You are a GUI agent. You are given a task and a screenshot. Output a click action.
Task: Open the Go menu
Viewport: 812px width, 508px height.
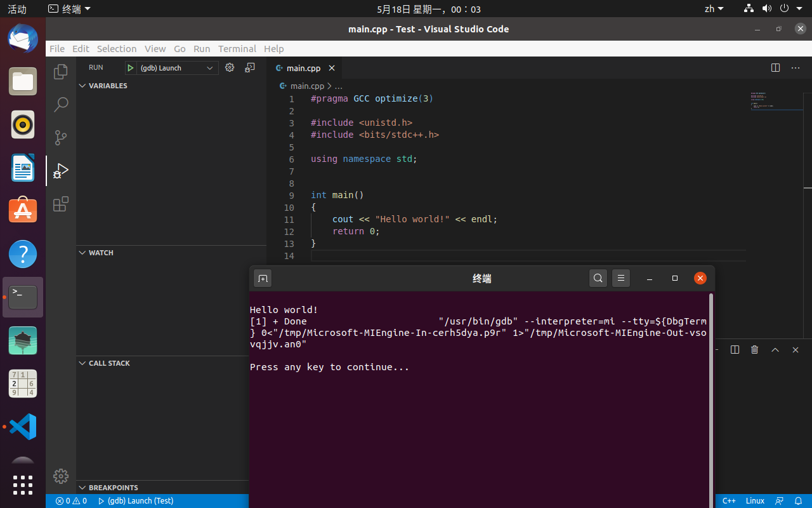(180, 48)
